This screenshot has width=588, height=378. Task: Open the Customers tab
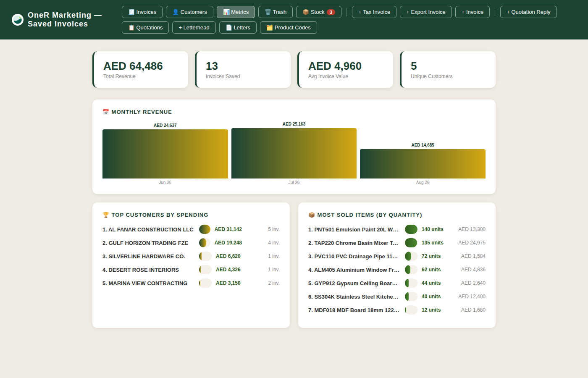coord(189,12)
